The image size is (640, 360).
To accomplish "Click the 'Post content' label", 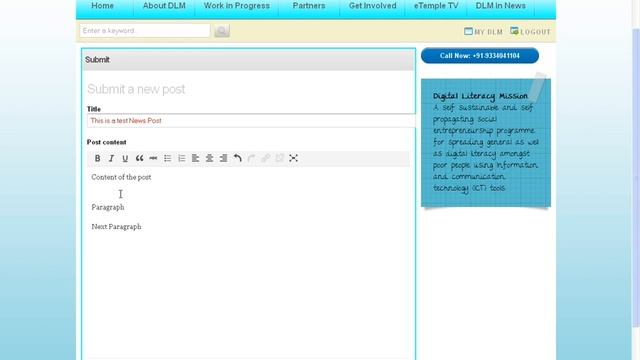I will [x=106, y=142].
